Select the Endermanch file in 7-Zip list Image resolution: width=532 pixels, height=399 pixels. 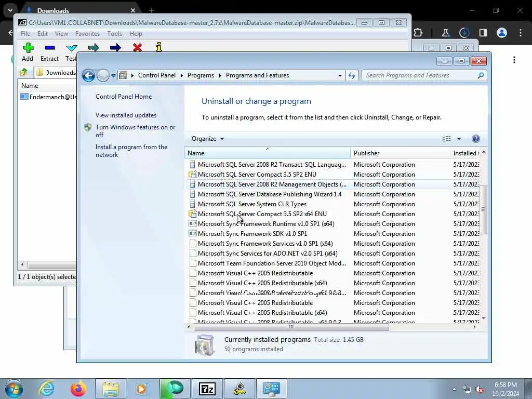tap(48, 97)
